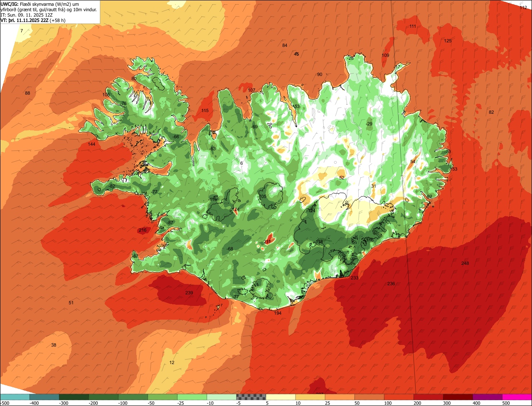Screen dimensions: 532x406
Task: Click the value 125 in the northeast sea
Action: click(x=448, y=41)
